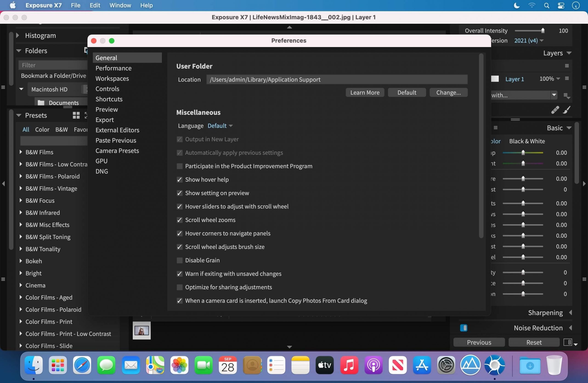This screenshot has height=383, width=588.
Task: Open the Photos app in the Dock
Action: 179,365
